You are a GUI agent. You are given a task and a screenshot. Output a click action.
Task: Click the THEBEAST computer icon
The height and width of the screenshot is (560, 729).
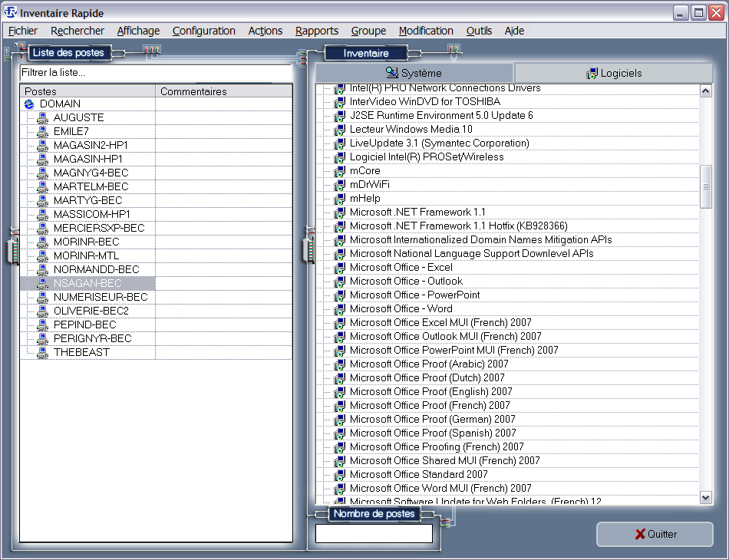(42, 352)
